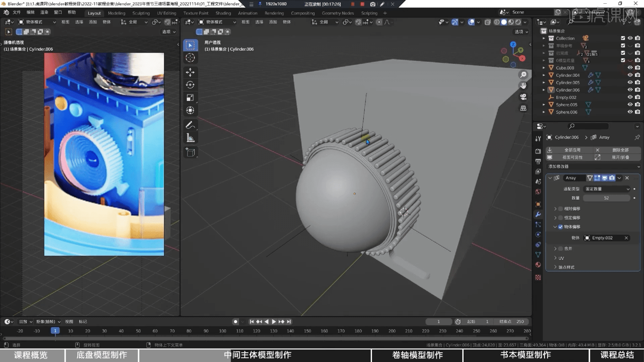The width and height of the screenshot is (644, 362).
Task: Enable the 恒定偏移 checkbox
Action: point(560,218)
